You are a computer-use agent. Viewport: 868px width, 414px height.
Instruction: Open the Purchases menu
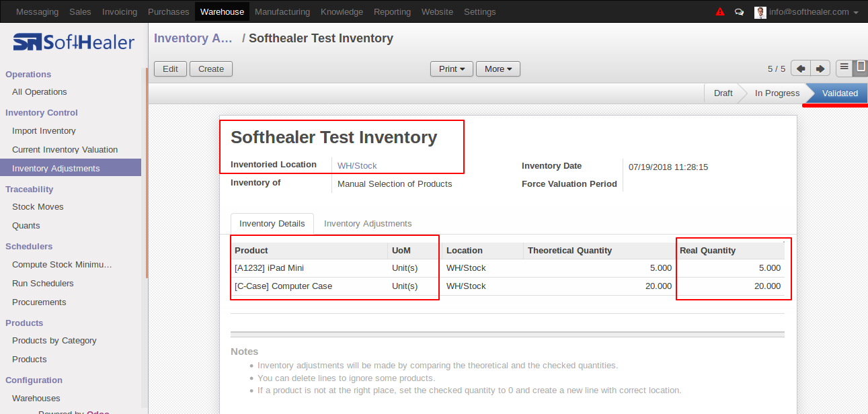click(x=168, y=11)
